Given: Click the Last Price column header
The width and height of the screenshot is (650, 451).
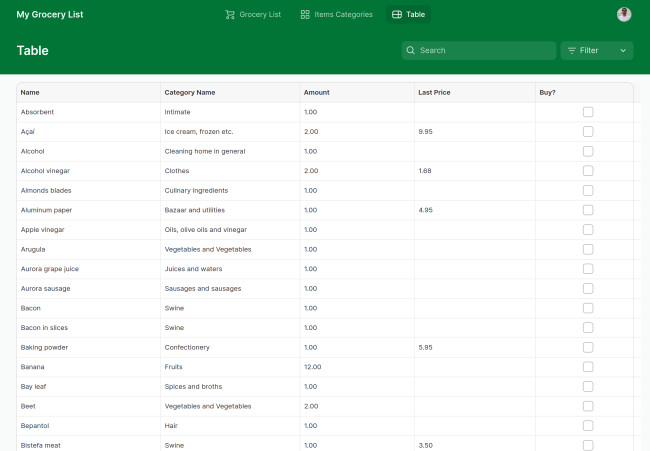Looking at the screenshot, I should pos(434,93).
